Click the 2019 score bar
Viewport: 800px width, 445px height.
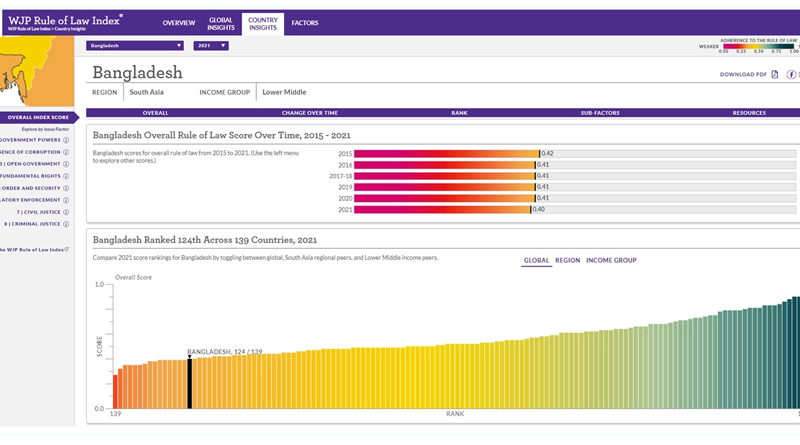pos(444,187)
